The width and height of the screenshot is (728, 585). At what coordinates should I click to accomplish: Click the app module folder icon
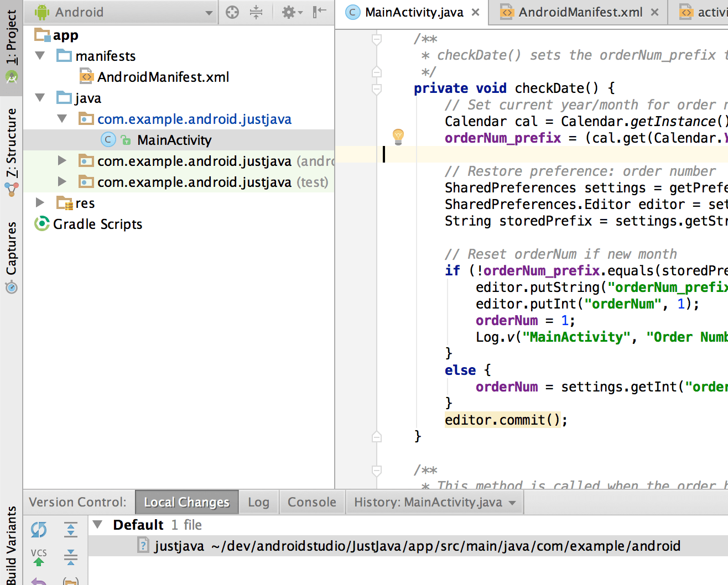pyautogui.click(x=42, y=35)
